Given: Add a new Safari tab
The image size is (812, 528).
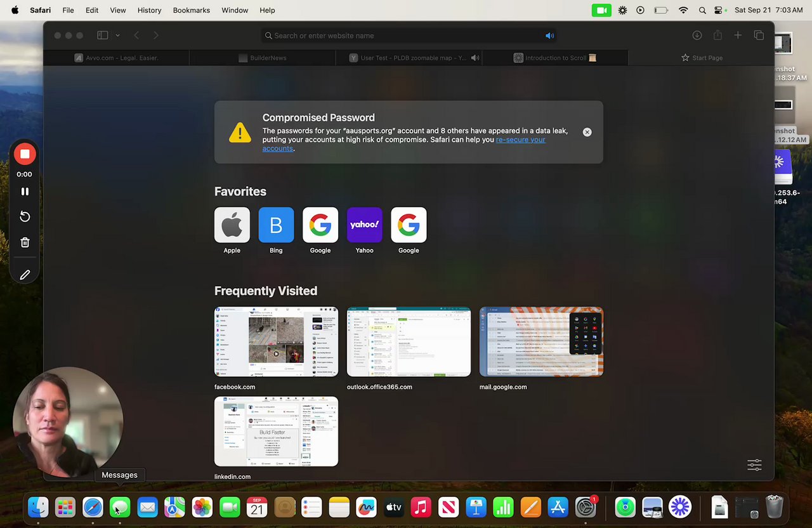Looking at the screenshot, I should 738,36.
